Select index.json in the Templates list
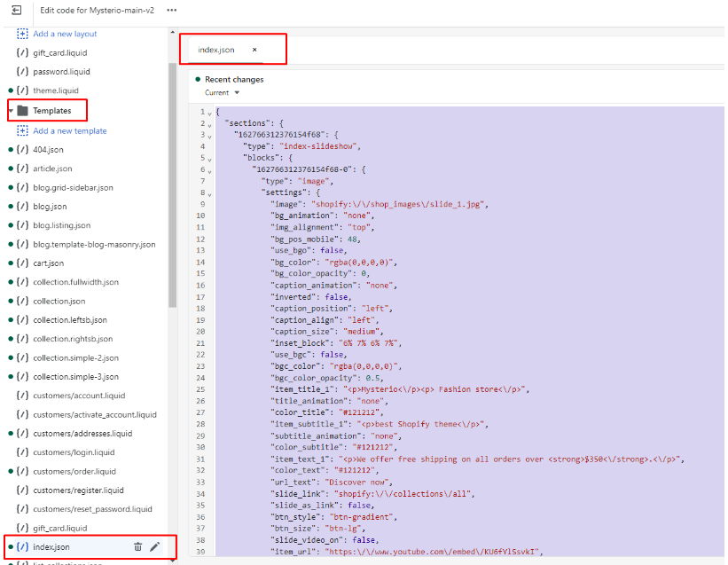This screenshot has height=565, width=728. click(51, 547)
